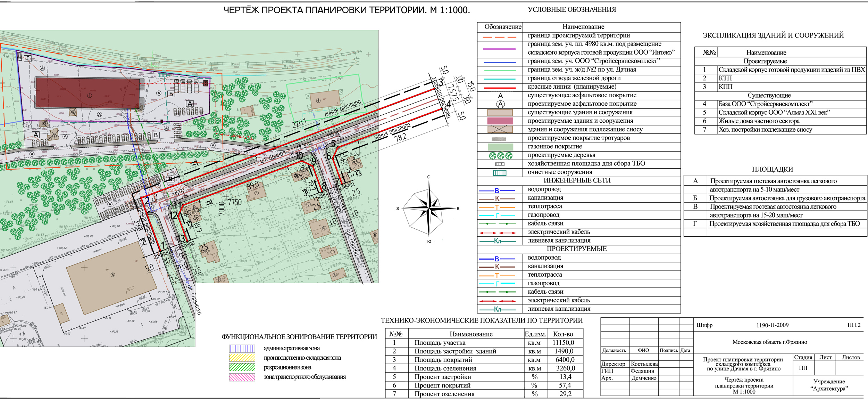The height and width of the screenshot is (399, 868).
Task: Click the blue В water supply line symbol
Action: click(497, 190)
